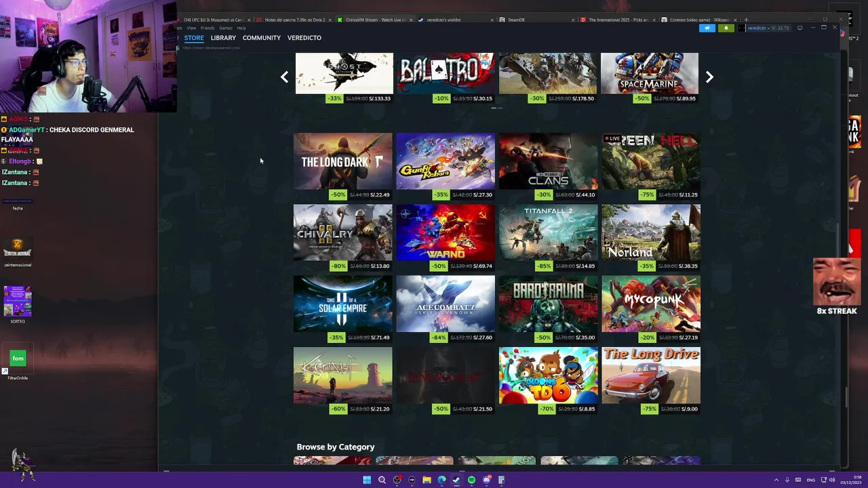Click the Browse by Category heading

click(336, 447)
